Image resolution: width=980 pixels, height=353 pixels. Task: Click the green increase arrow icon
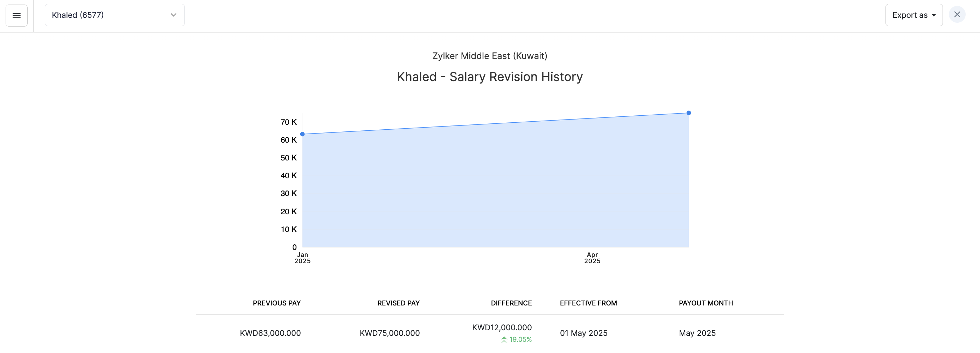pyautogui.click(x=504, y=339)
